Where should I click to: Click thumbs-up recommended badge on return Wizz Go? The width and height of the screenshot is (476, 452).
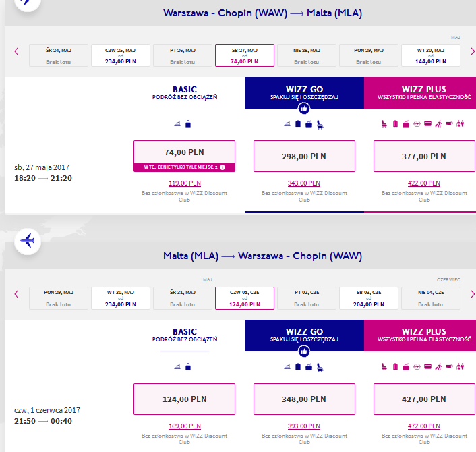click(x=304, y=351)
